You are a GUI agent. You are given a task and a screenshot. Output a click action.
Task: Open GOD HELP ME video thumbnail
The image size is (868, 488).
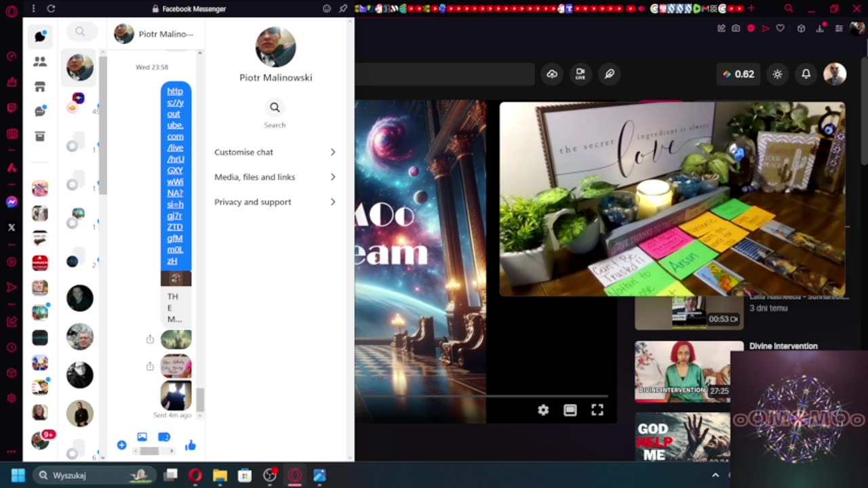[683, 437]
